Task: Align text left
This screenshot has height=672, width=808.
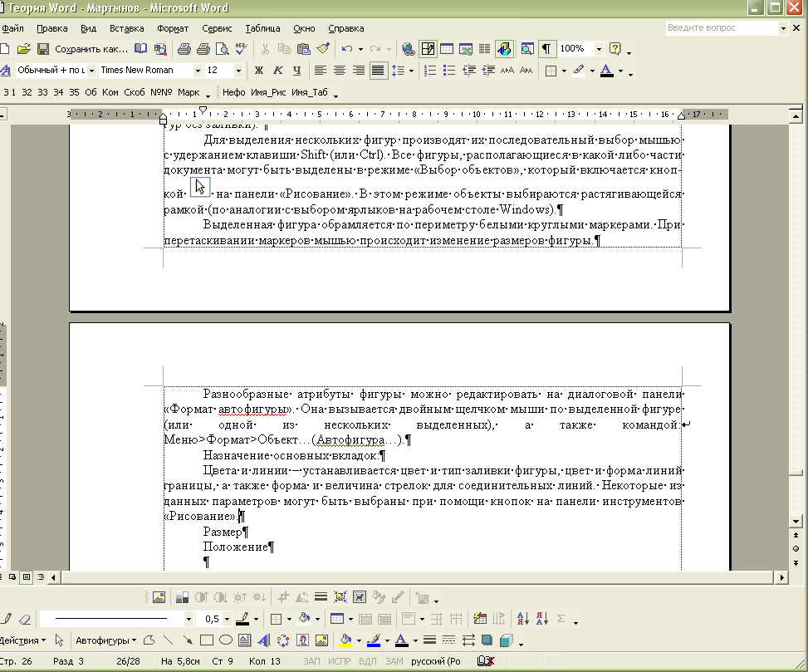Action: [320, 70]
